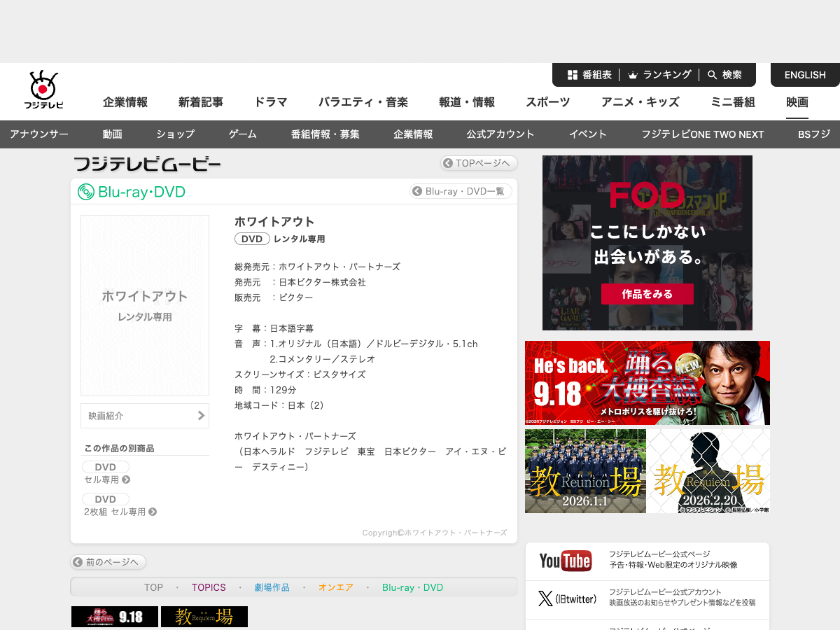Screen dimensions: 840x630
Task: Click the ホワイトアウト cover placeholder image
Action: point(145,305)
